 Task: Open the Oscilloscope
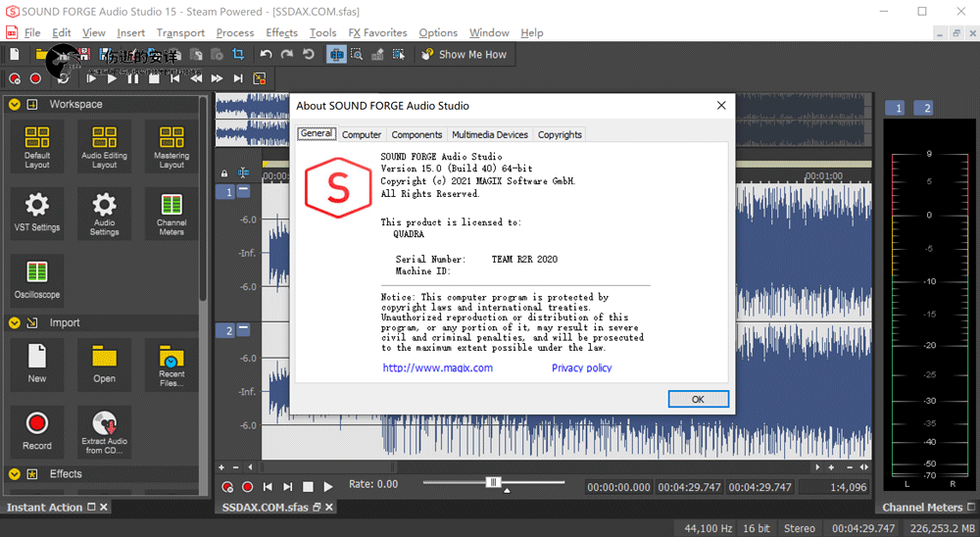[x=37, y=280]
